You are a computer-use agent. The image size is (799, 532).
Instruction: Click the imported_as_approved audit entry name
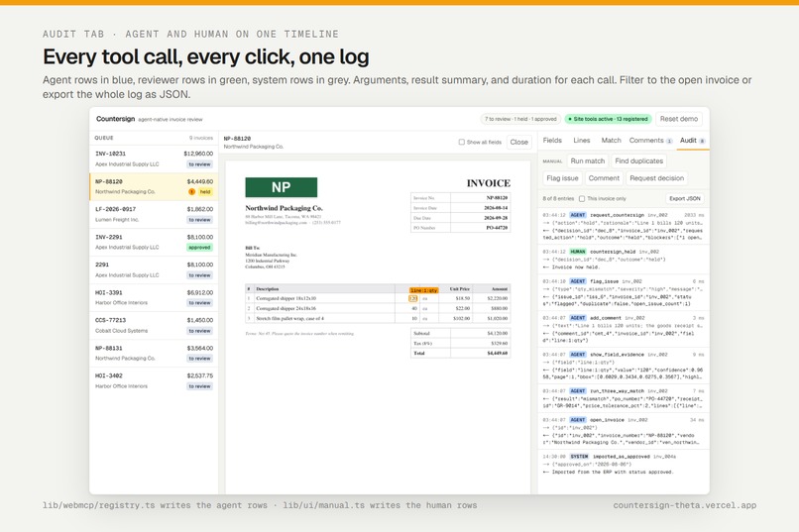pyautogui.click(x=622, y=457)
